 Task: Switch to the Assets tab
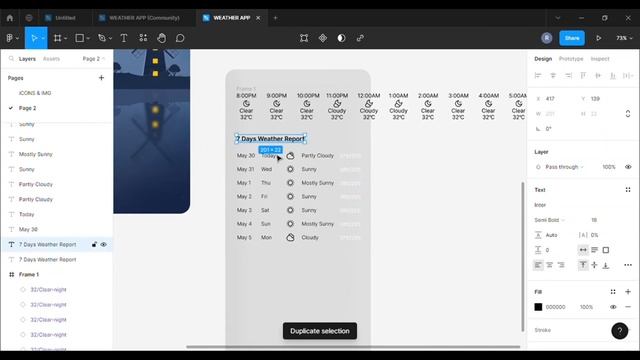coord(51,59)
